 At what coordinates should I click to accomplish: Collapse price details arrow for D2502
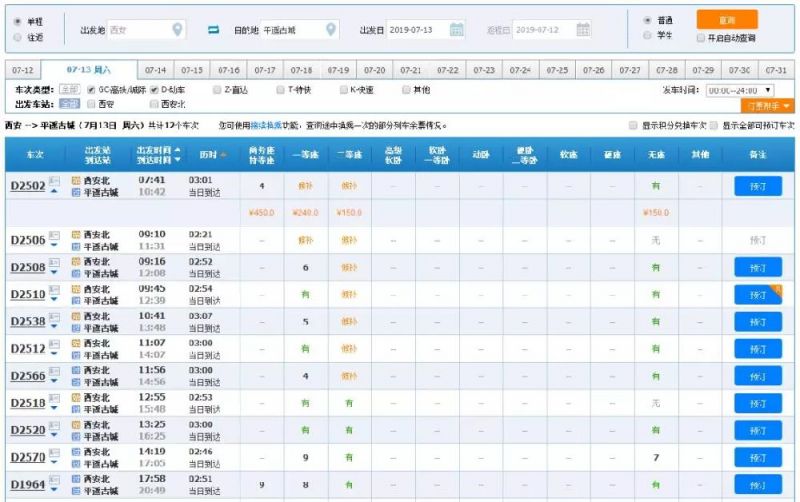coord(54,191)
